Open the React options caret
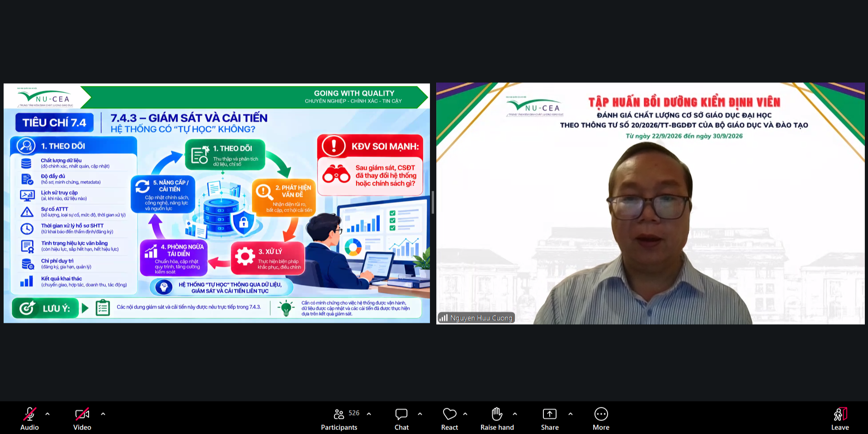Viewport: 868px width, 434px height. [465, 414]
